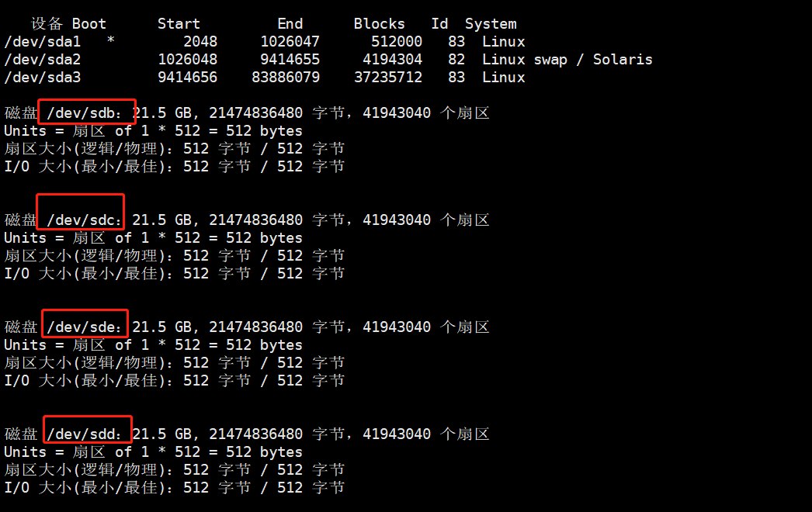Click the Id column header

439,24
